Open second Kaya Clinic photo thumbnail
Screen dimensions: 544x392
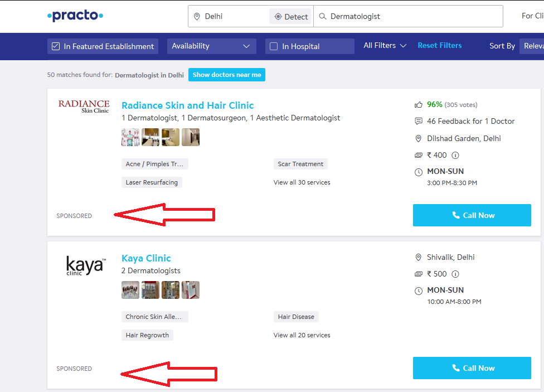(150, 290)
